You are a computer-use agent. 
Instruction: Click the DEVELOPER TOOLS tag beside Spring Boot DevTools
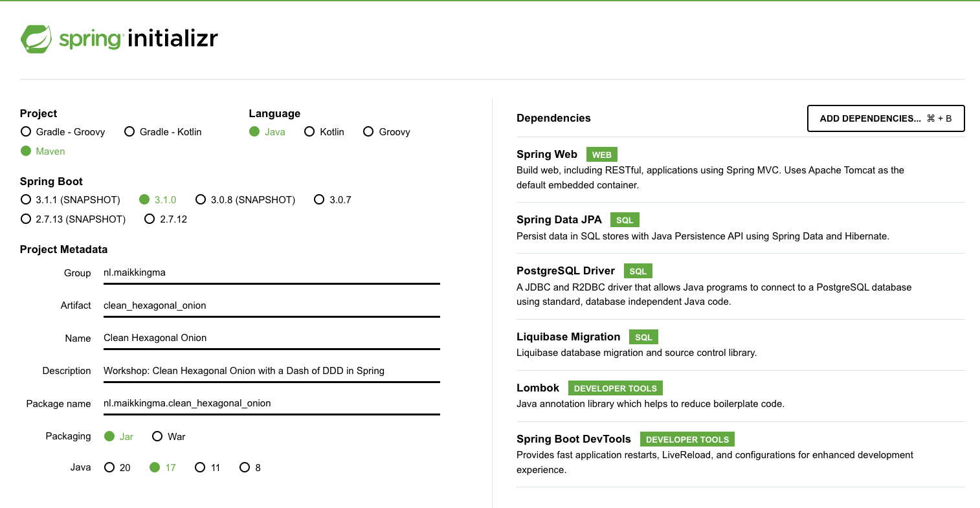click(687, 439)
